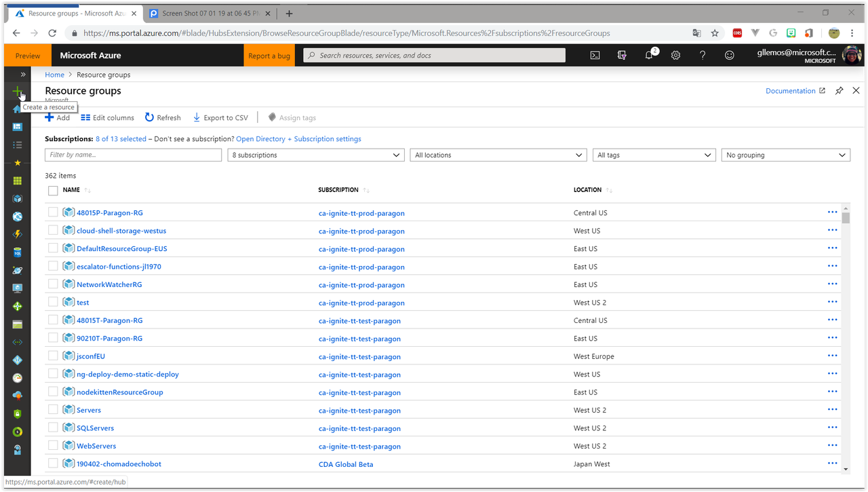Focus the Search resources, services, and docs box
Image resolution: width=868 pixels, height=492 pixels.
434,56
